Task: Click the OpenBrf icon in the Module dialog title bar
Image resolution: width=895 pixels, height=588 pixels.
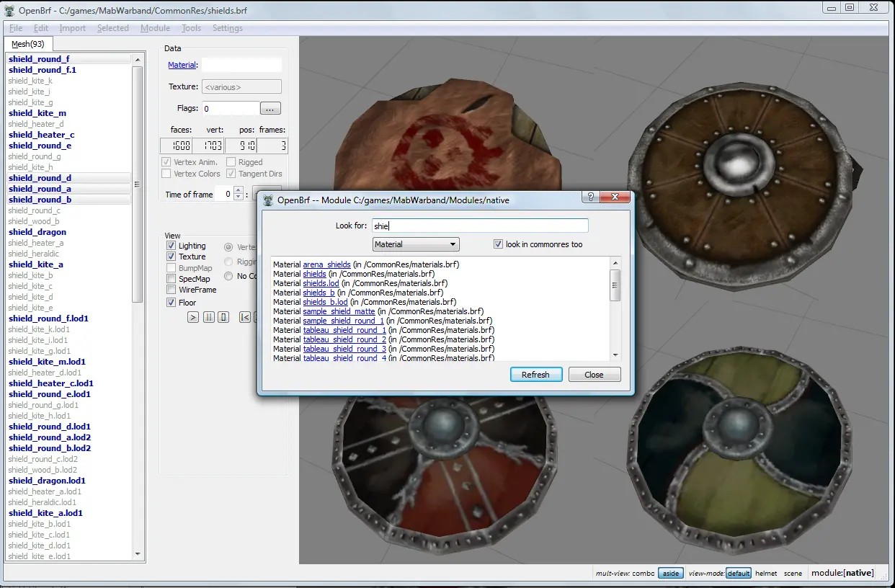Action: [268, 200]
